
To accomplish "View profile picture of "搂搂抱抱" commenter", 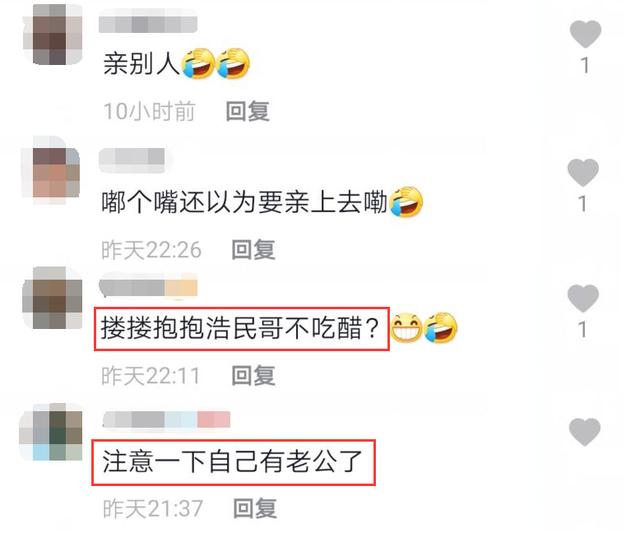I will point(52,298).
